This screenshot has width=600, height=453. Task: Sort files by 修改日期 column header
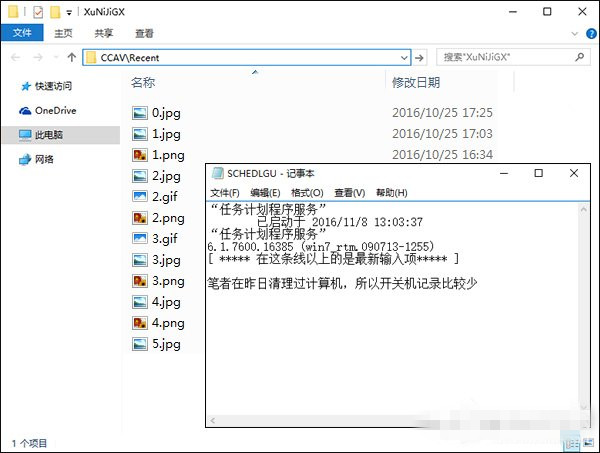click(417, 82)
